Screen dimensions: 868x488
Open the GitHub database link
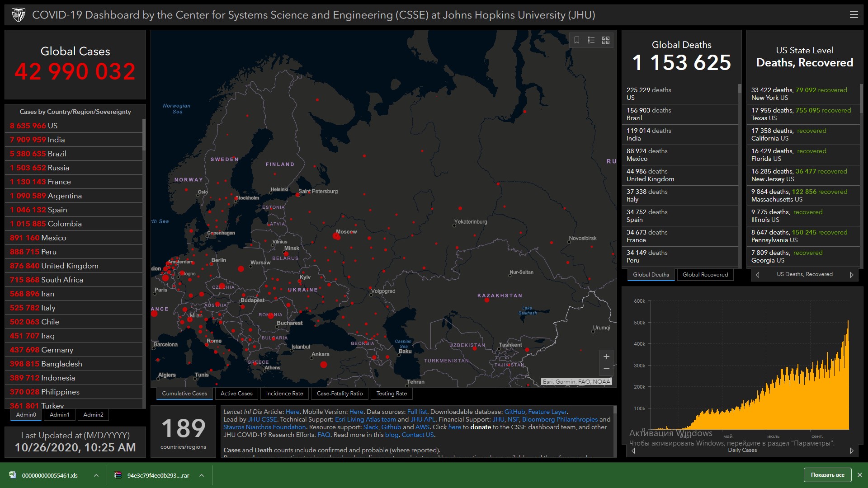[x=514, y=412]
